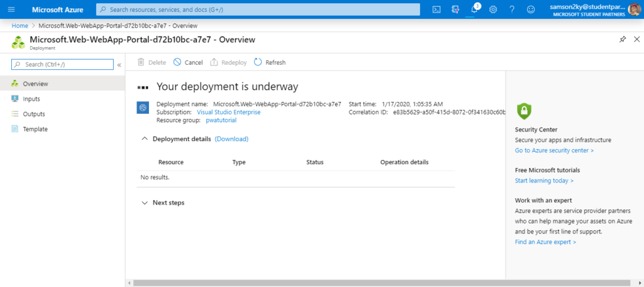Click the Security Center heading

click(536, 130)
